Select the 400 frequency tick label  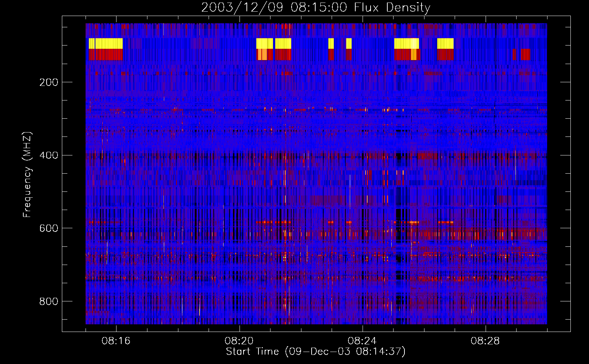tap(49, 155)
